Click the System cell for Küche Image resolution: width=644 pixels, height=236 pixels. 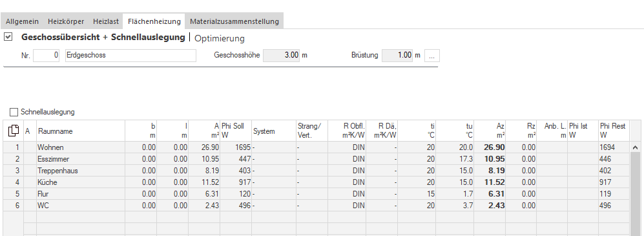(x=274, y=182)
